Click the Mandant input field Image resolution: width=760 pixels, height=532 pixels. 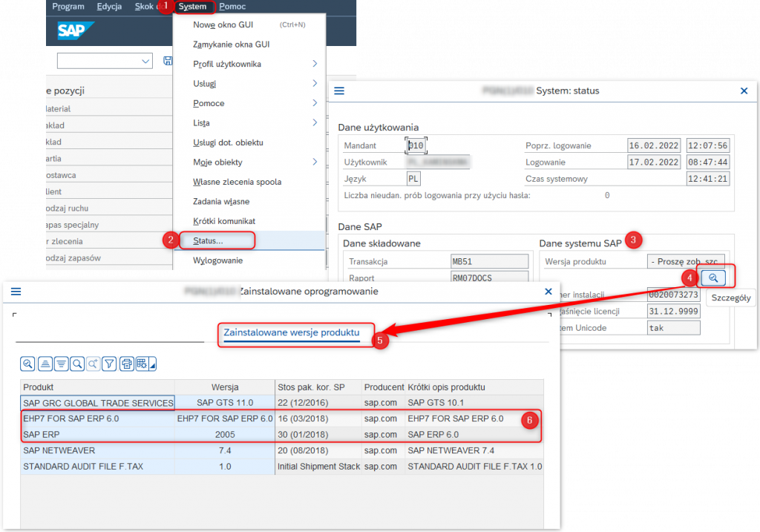[415, 145]
